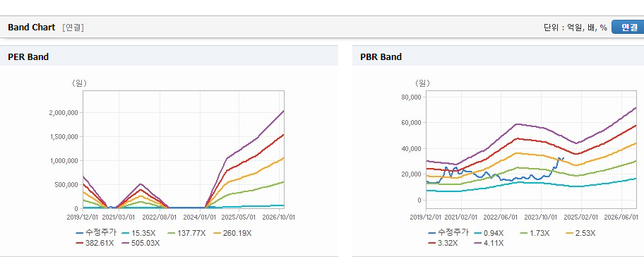Toggle the 0.94X legend entry
Image resolution: width=644 pixels, height=257 pixels.
(488, 233)
